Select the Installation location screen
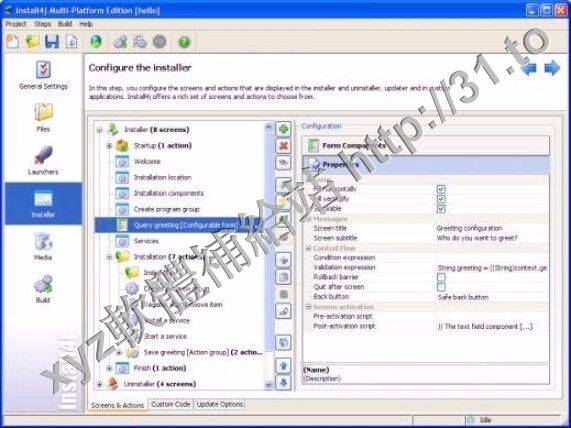The width and height of the screenshot is (571, 428). coord(162,177)
